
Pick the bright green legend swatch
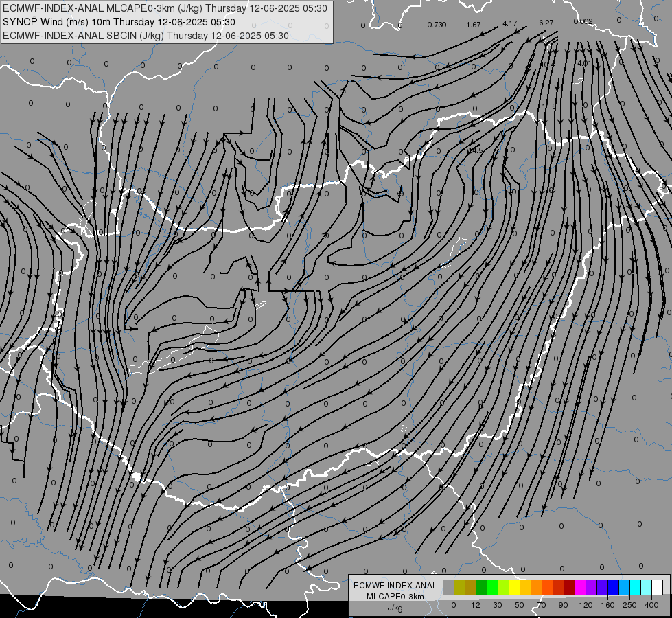492,587
